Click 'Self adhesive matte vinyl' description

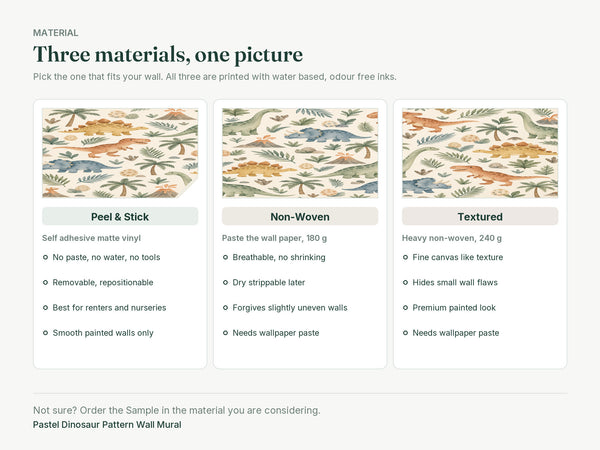[x=91, y=238]
